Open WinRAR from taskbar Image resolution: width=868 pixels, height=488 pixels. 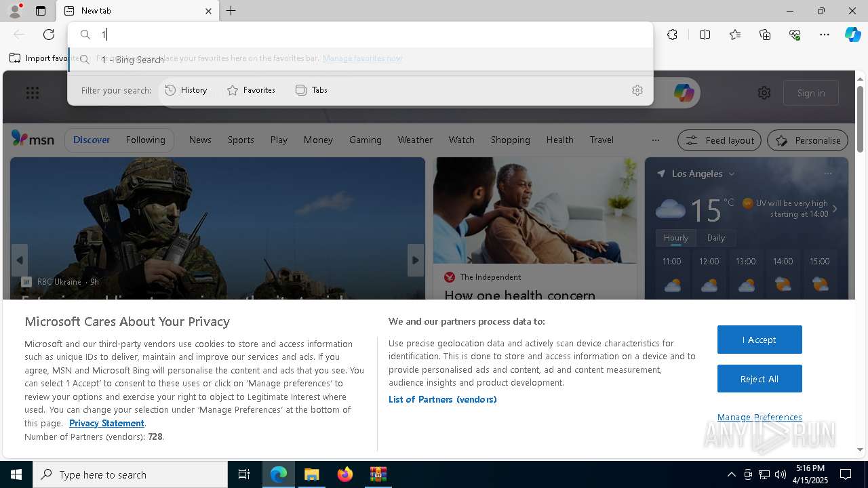click(378, 474)
